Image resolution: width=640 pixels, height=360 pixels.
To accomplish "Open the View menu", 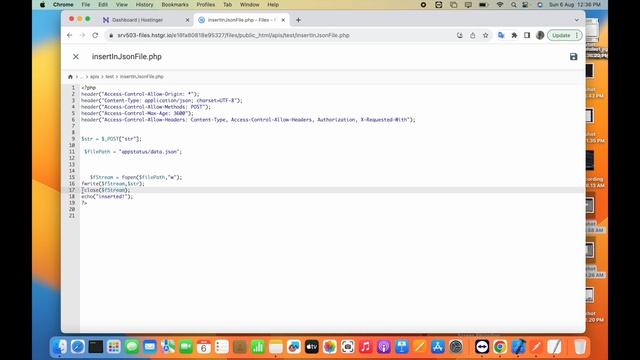I will coord(122,4).
